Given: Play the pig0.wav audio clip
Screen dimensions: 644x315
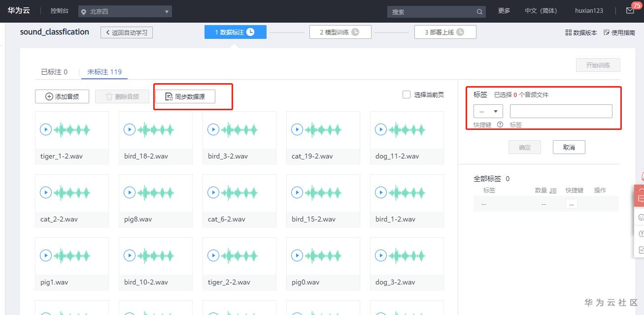Looking at the screenshot, I should click(297, 255).
